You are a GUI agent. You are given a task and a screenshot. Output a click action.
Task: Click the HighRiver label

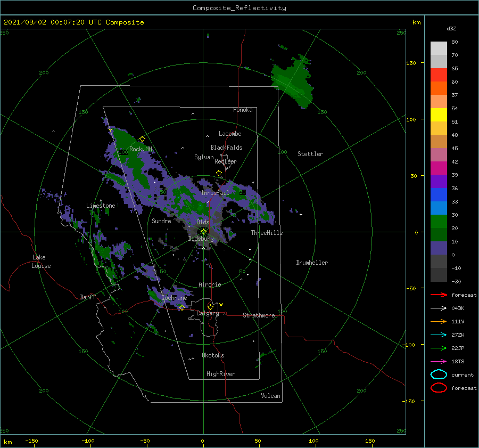(x=220, y=374)
